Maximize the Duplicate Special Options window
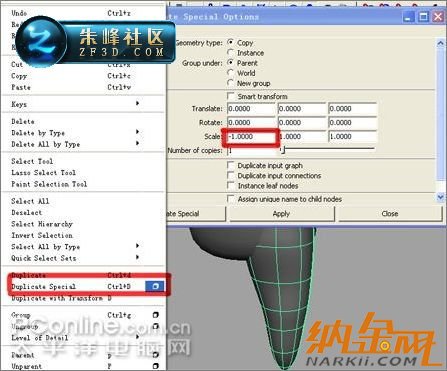 423,17
